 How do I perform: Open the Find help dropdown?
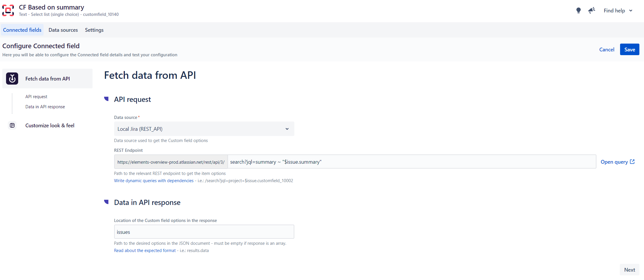(618, 11)
